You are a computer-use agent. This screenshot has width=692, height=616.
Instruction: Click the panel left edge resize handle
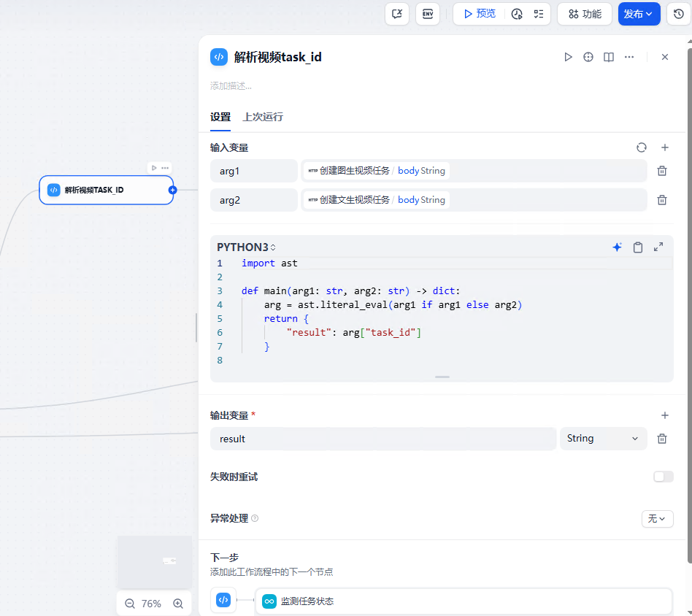click(196, 328)
